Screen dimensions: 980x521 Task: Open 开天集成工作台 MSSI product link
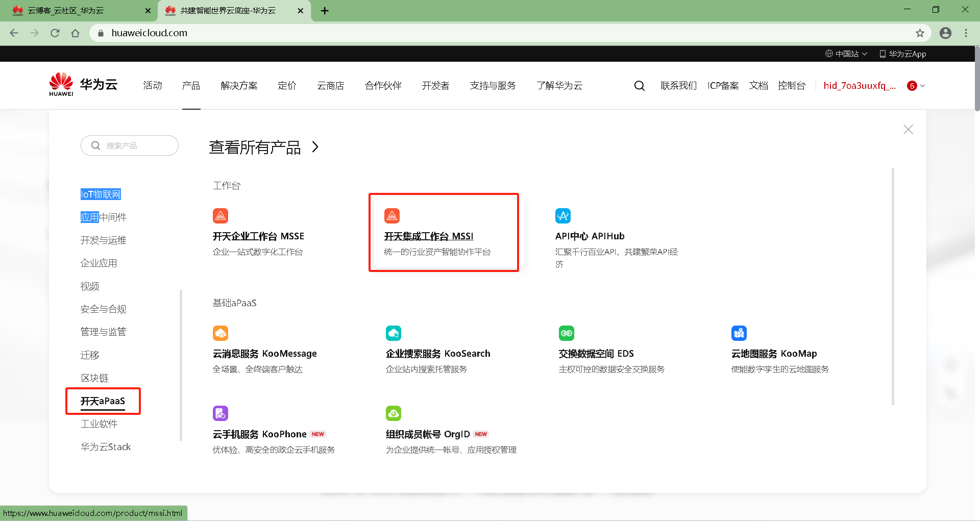pos(429,236)
